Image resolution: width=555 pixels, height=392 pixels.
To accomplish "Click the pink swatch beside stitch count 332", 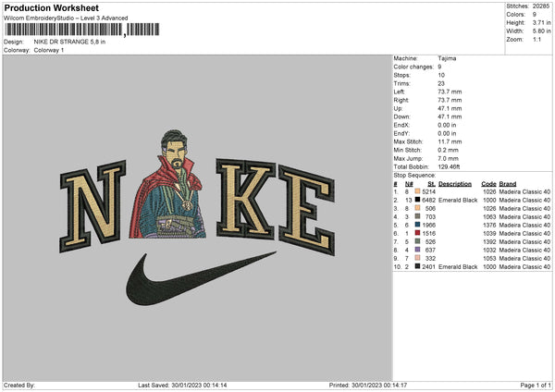I will coord(417,258).
